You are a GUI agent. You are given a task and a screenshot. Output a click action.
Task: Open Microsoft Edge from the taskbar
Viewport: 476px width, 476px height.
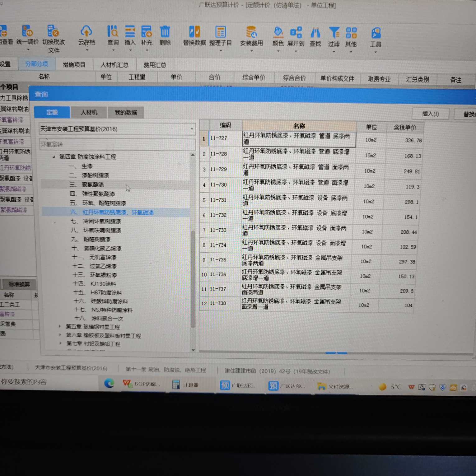click(109, 383)
